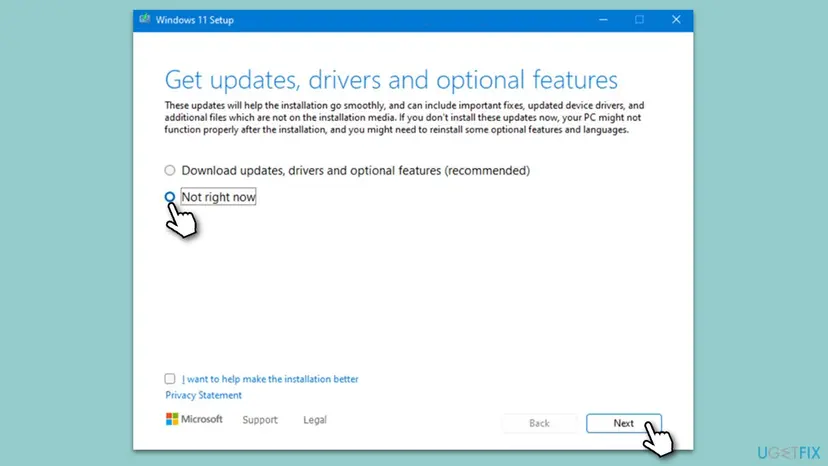
Task: Close the Windows 11 Setup window
Action: [x=676, y=20]
